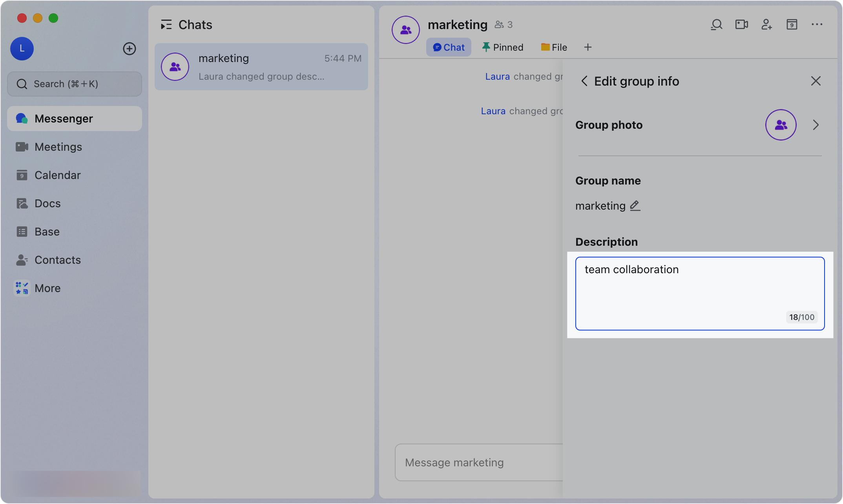Viewport: 843px width, 504px height.
Task: Open the File tab
Action: [554, 47]
